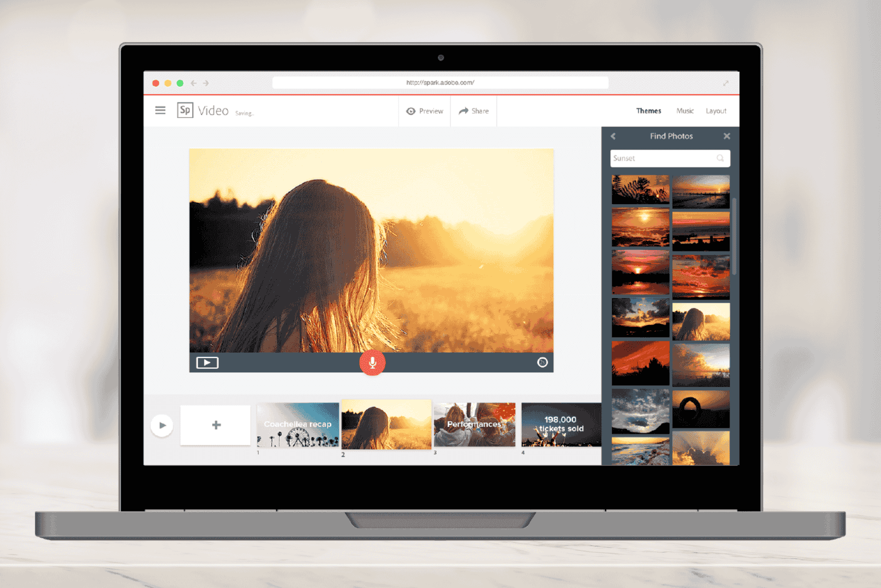Select slide 2 with woman at sunset
Screen dimensions: 881x588
tap(386, 424)
